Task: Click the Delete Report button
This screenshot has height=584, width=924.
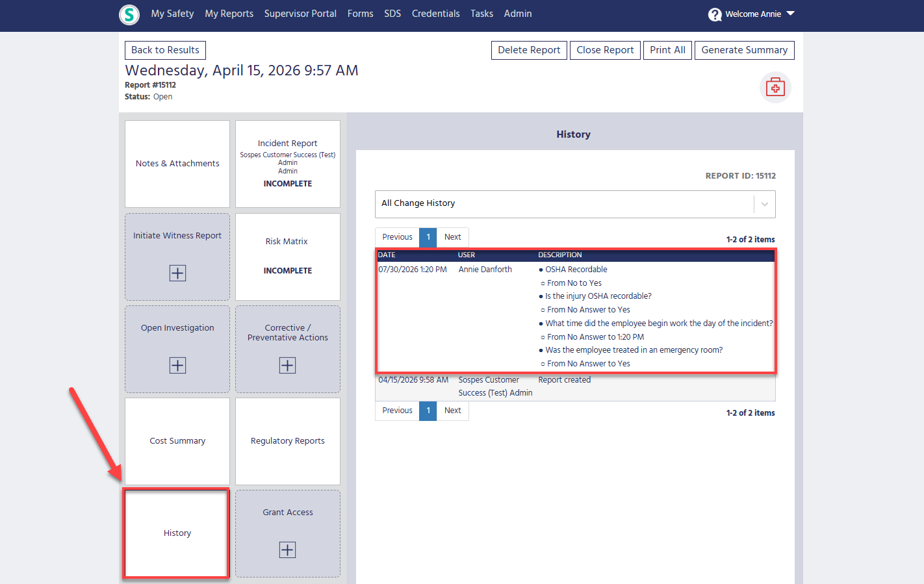Action: point(529,50)
